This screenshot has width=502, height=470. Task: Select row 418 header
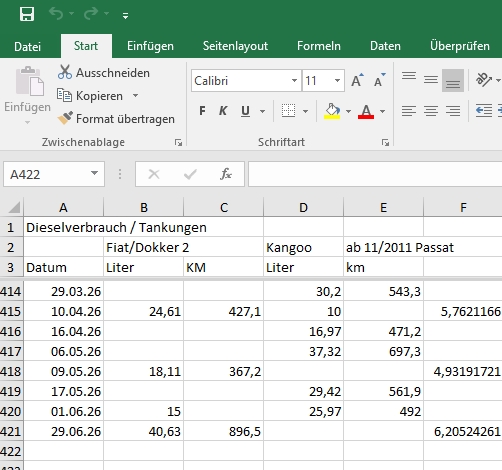click(x=11, y=371)
